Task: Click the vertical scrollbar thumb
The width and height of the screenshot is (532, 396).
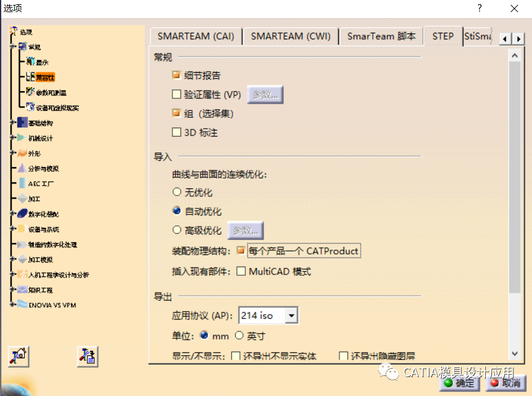Action: (515, 177)
